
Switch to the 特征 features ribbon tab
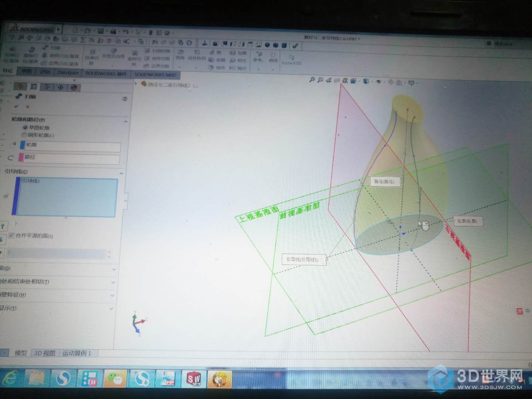7,71
